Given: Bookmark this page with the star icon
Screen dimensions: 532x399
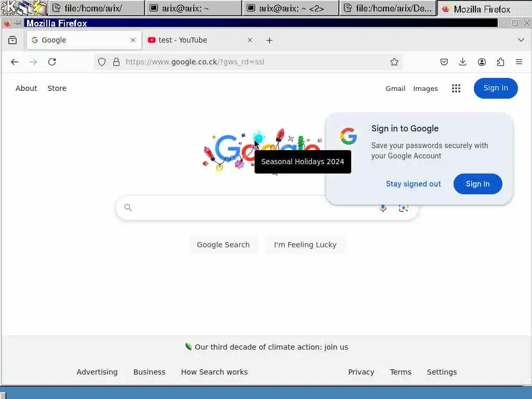Looking at the screenshot, I should pyautogui.click(x=394, y=62).
